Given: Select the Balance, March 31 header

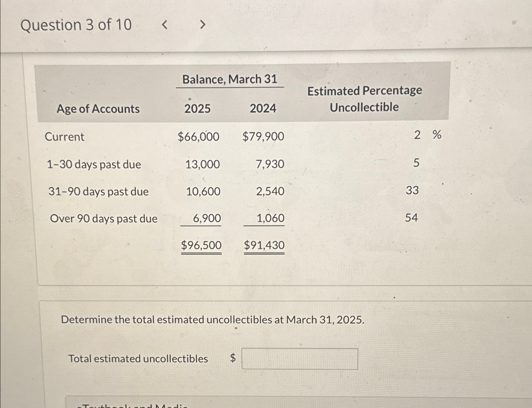Looking at the screenshot, I should tap(230, 79).
